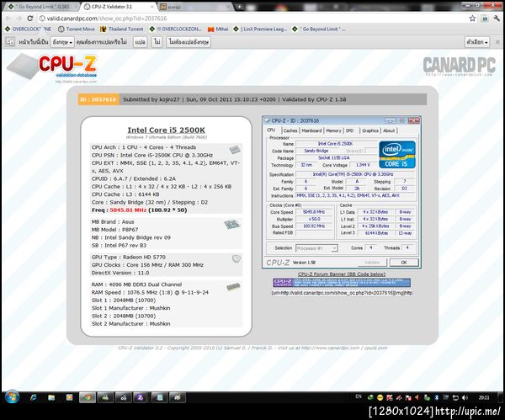
Task: Open the Torrent Move bookmark
Action: tap(77, 29)
